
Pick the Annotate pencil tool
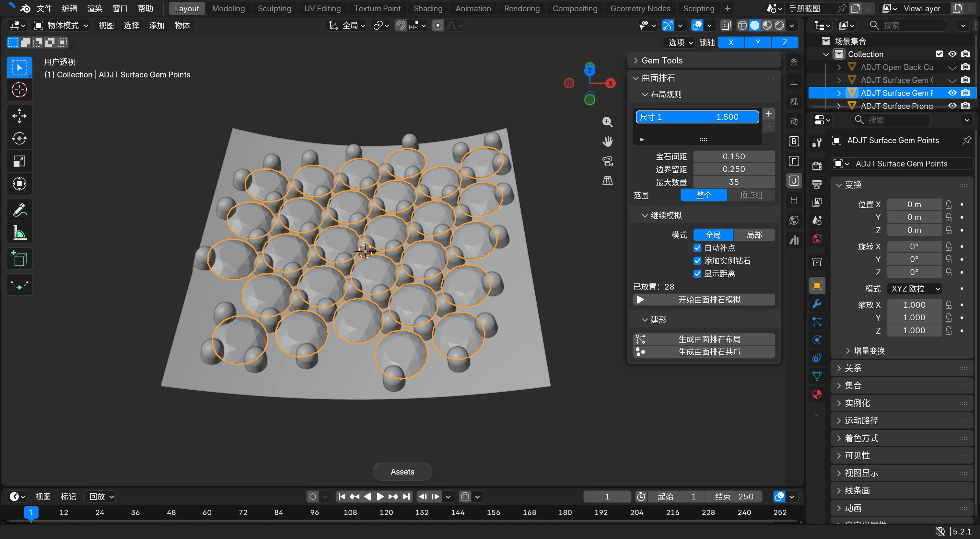pos(19,210)
